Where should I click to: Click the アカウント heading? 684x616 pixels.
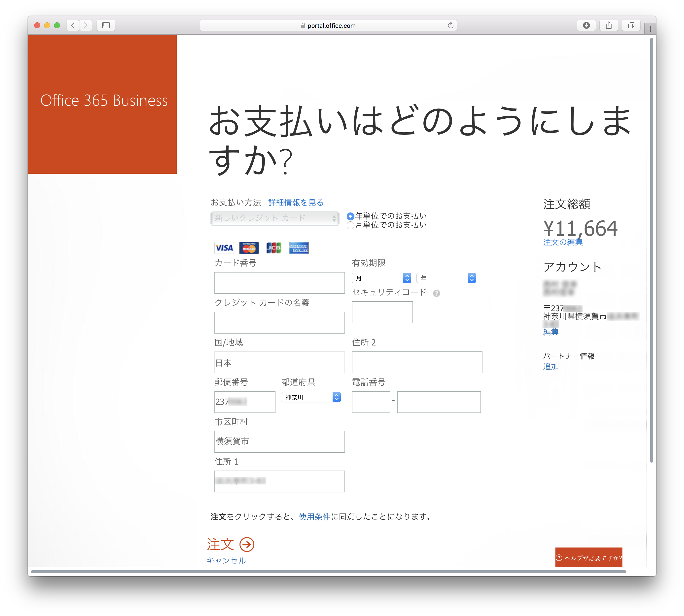[572, 267]
